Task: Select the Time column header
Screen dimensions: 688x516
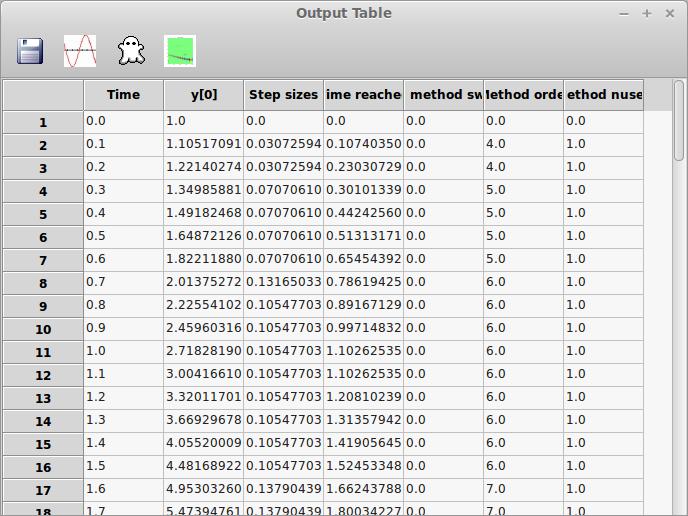Action: point(123,95)
